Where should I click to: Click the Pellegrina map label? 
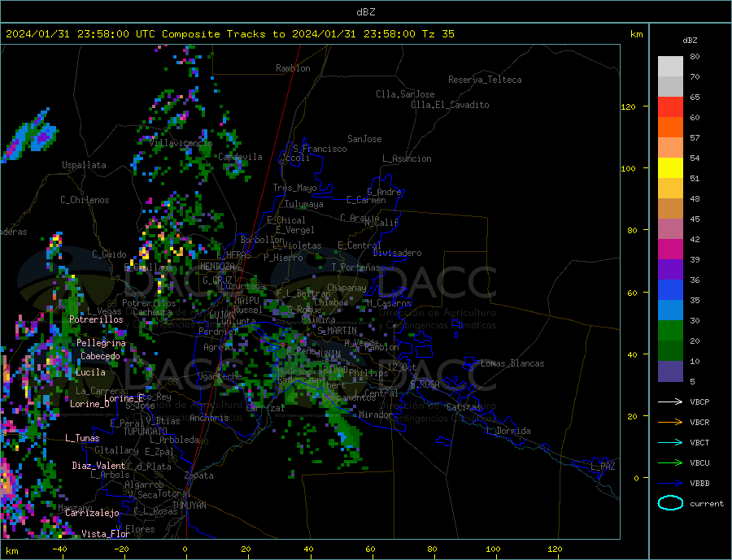click(102, 343)
